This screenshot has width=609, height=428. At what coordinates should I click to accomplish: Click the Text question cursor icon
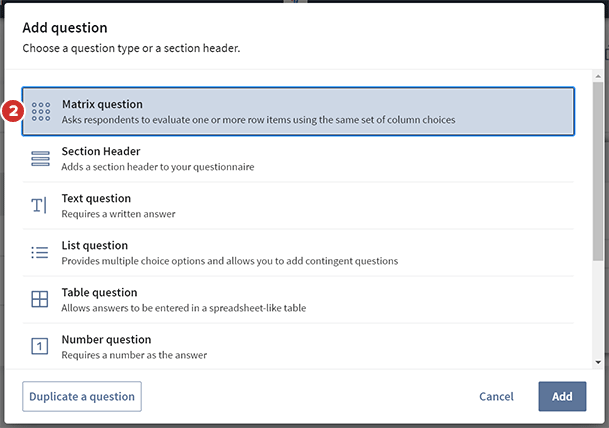coord(40,205)
